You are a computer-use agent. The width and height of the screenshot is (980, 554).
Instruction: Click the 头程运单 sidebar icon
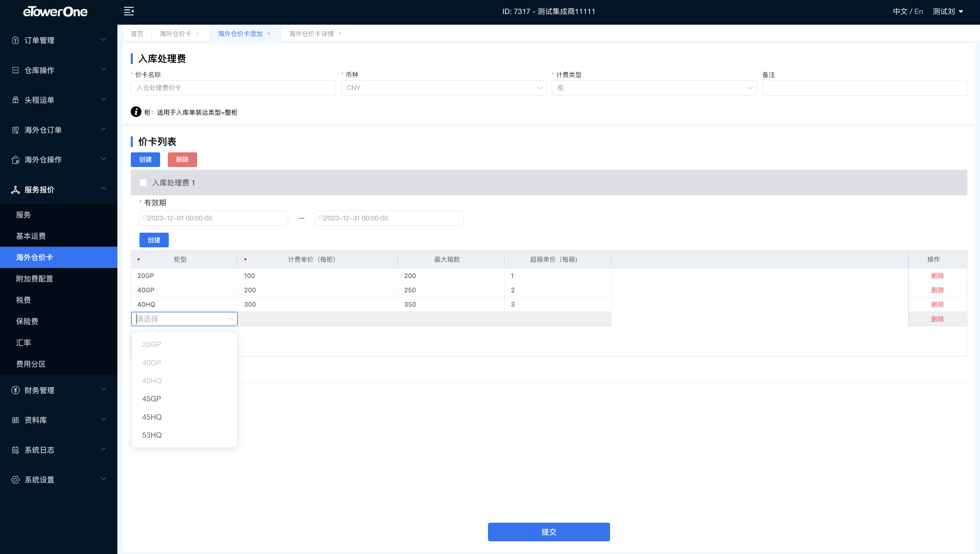pos(15,100)
